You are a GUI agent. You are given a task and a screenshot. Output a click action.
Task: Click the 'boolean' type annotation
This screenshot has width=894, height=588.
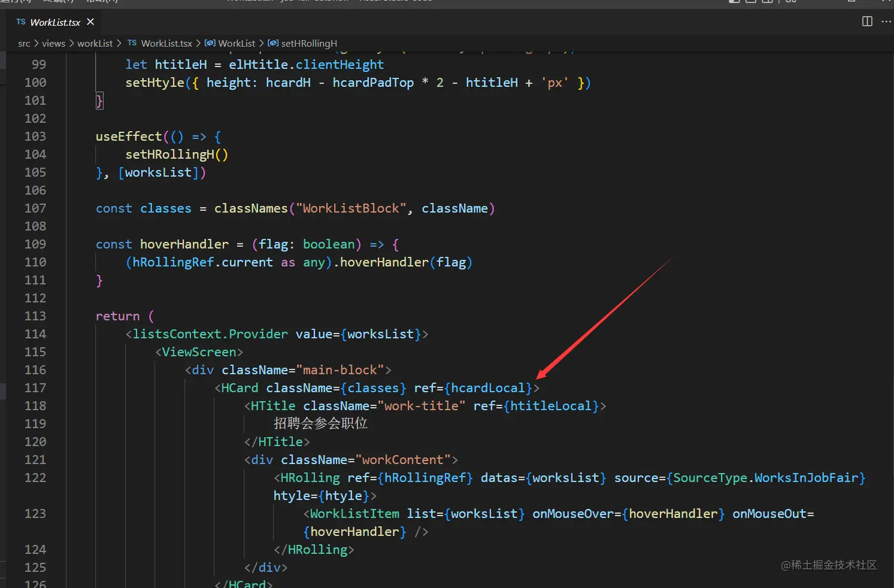tap(329, 244)
